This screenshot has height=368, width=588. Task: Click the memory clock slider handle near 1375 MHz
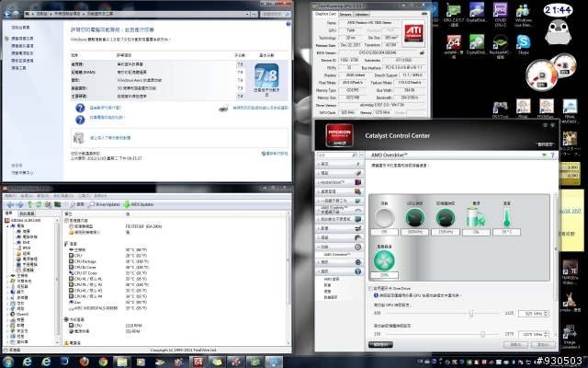[483, 334]
